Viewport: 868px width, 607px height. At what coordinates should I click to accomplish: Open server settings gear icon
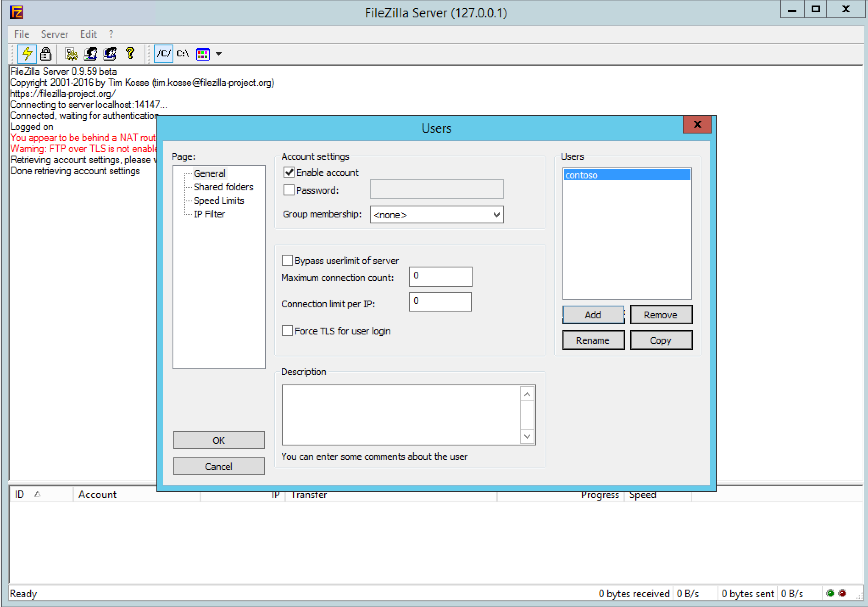pyautogui.click(x=71, y=54)
